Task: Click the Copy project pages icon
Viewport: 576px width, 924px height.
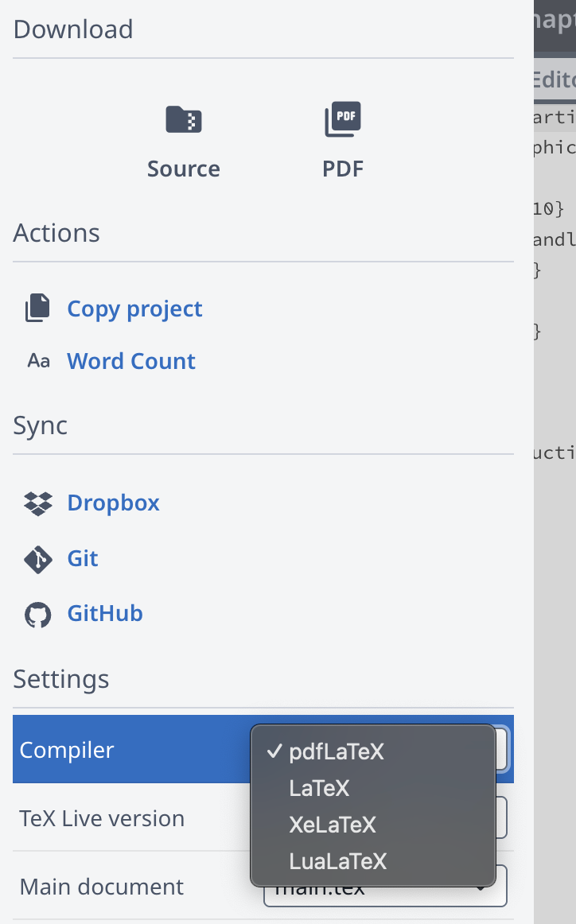Action: point(37,309)
